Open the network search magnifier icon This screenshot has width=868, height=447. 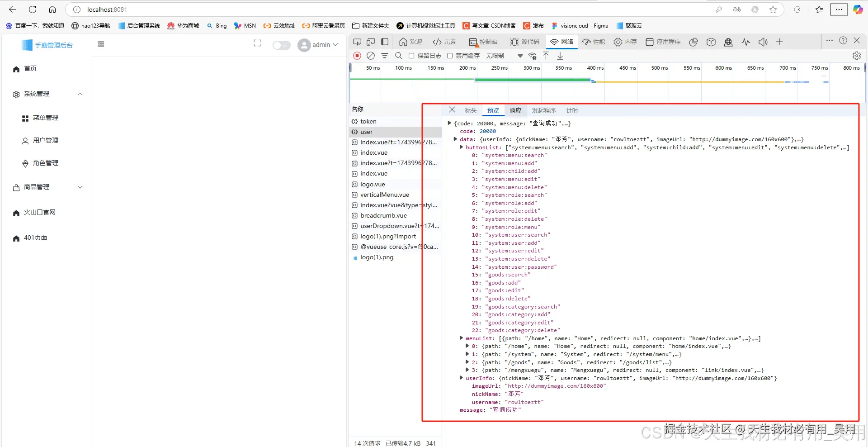398,56
